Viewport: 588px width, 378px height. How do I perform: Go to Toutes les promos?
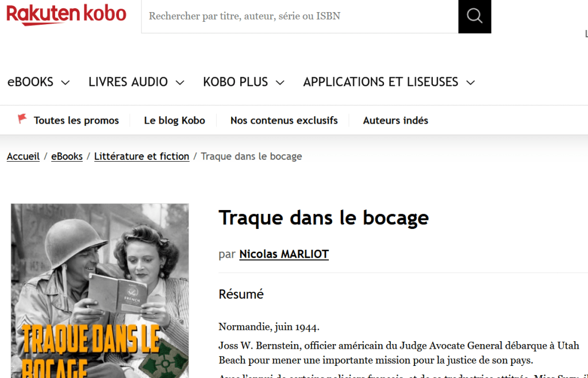pyautogui.click(x=76, y=120)
